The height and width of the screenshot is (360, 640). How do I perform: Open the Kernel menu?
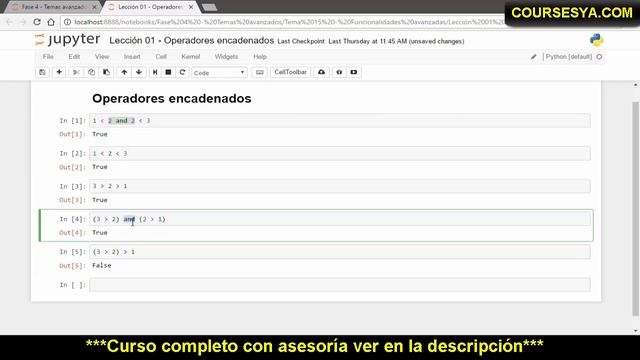[191, 57]
